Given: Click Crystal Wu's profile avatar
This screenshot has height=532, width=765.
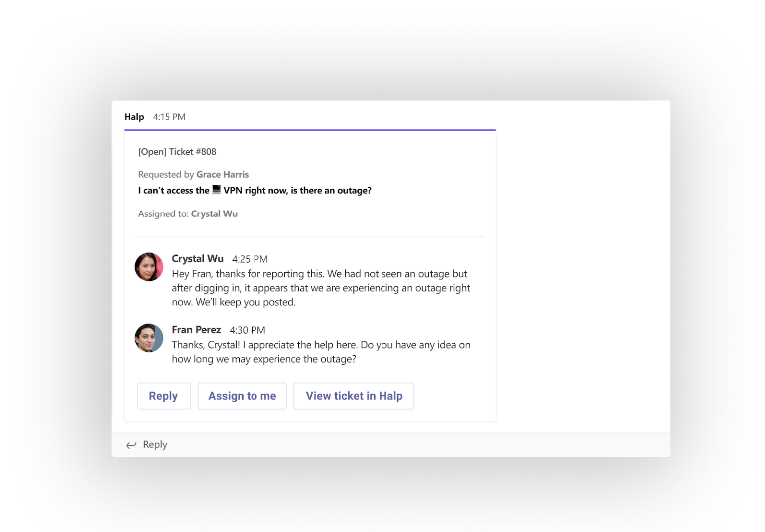Looking at the screenshot, I should tap(149, 267).
